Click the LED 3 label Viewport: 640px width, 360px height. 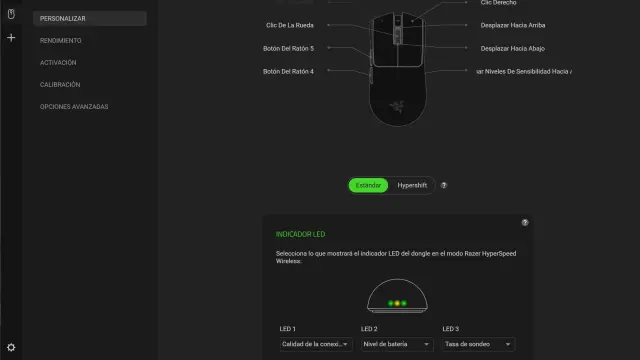[x=451, y=329]
